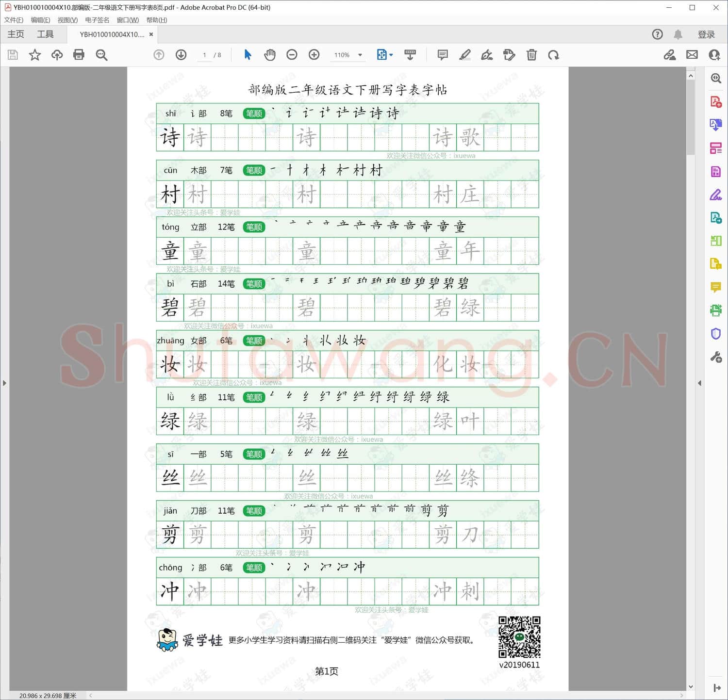The image size is (728, 700).
Task: Select the YBH010010004X10 document tab
Action: 112,34
